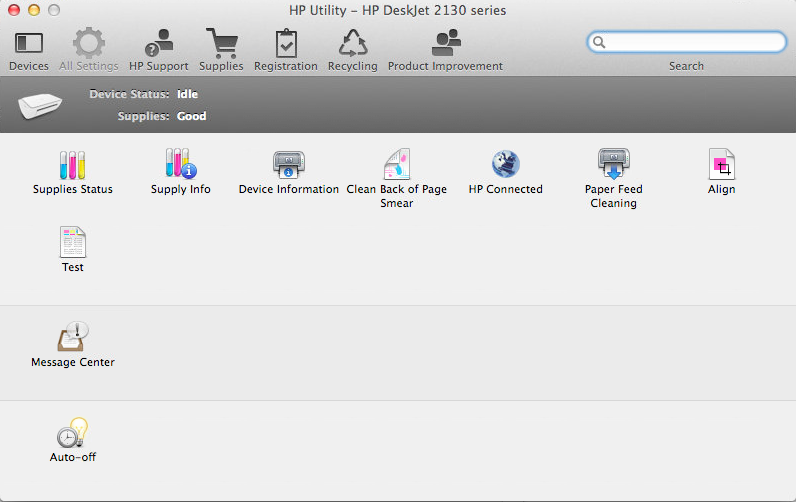Click the magnifying glass in search box
796x502 pixels.
coord(599,42)
